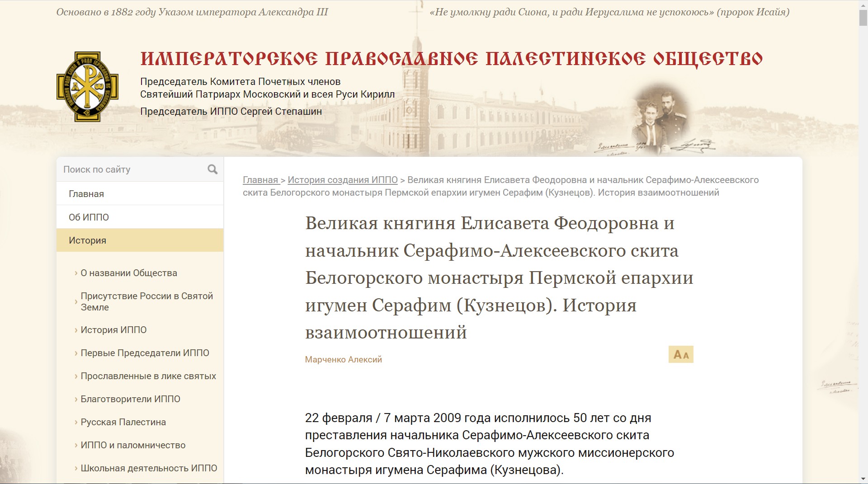The height and width of the screenshot is (484, 868).
Task: Open Благотворители ИППО submenu link
Action: [x=130, y=399]
